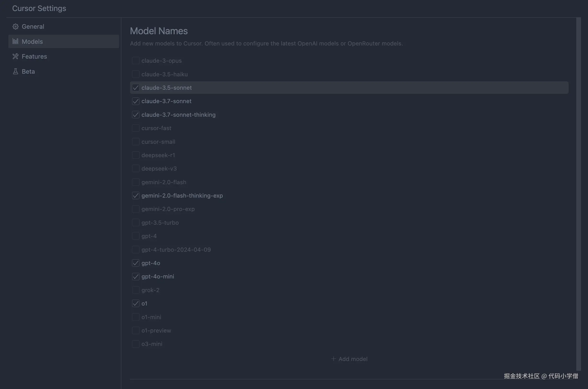Click the vertical scrollbar on the right edge
The width and height of the screenshot is (588, 389).
click(578, 194)
